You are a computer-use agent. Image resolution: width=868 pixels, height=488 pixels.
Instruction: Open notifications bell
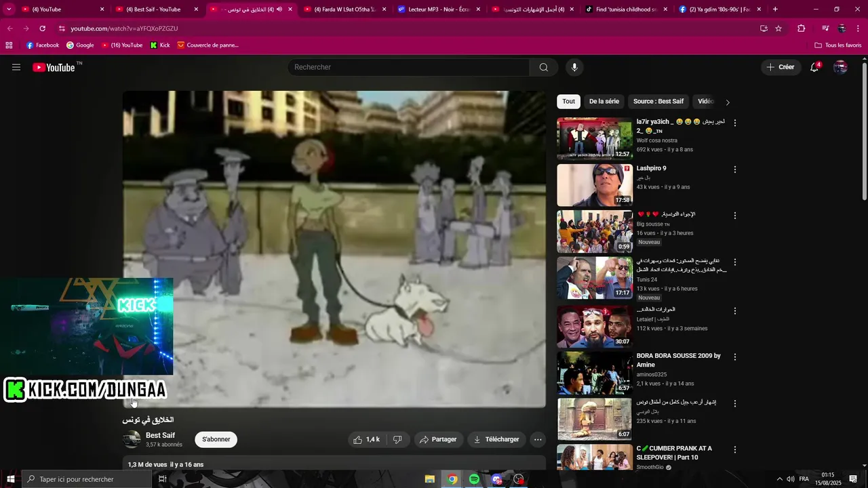(x=814, y=67)
